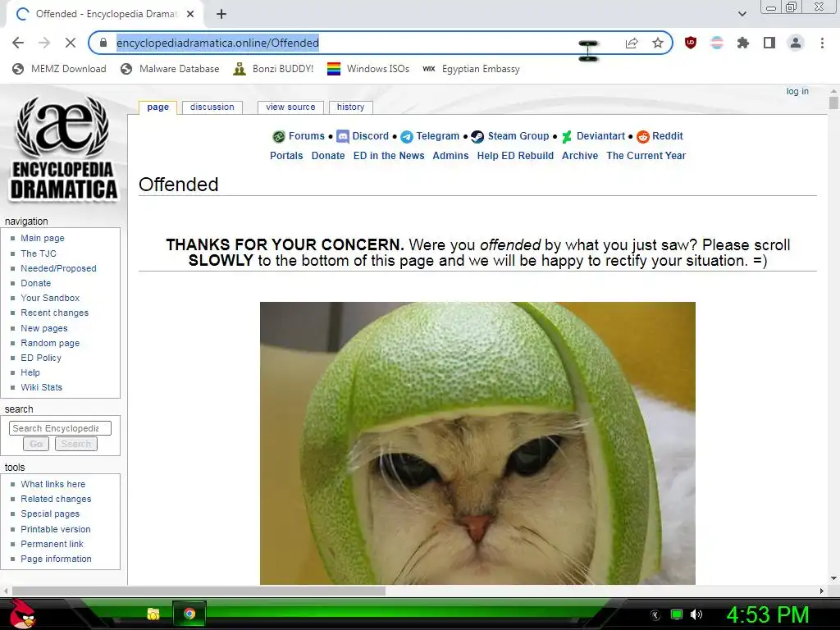Open The TJC navigation link
The image size is (840, 630).
(x=38, y=253)
